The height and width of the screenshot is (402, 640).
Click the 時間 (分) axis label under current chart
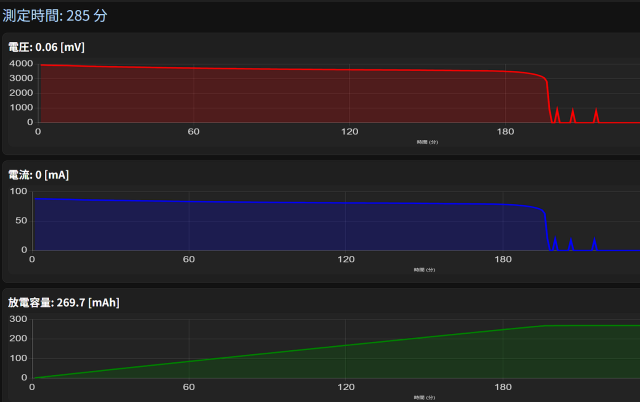click(x=424, y=270)
